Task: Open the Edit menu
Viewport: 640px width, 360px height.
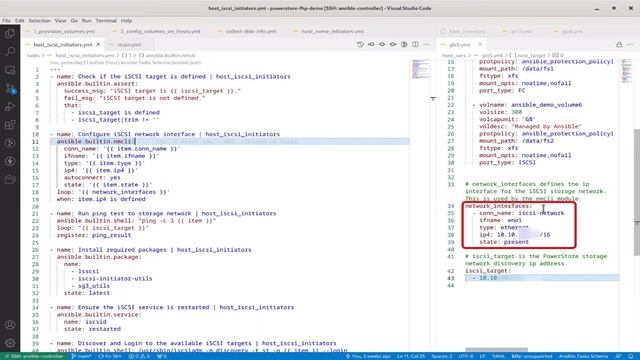Action: [x=20, y=20]
